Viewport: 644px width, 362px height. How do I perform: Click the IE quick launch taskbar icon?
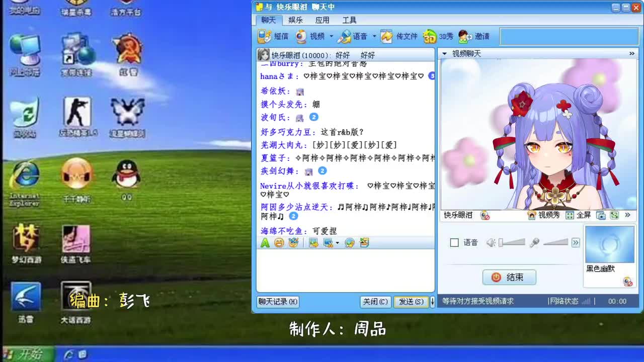coord(68,354)
